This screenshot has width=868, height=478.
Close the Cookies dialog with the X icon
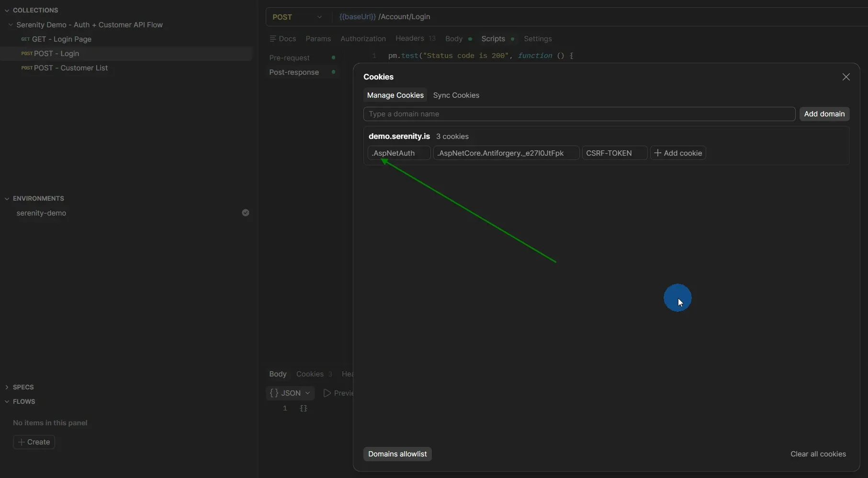[845, 77]
